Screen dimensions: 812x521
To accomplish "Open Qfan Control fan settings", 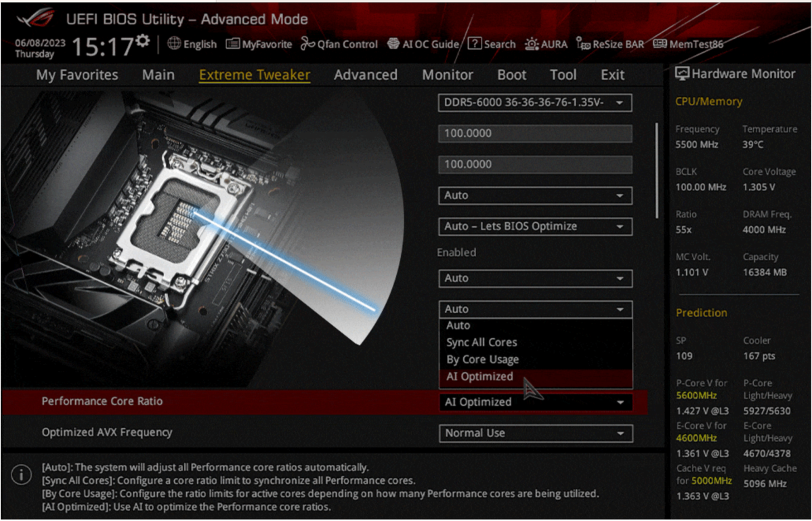I will click(x=339, y=45).
